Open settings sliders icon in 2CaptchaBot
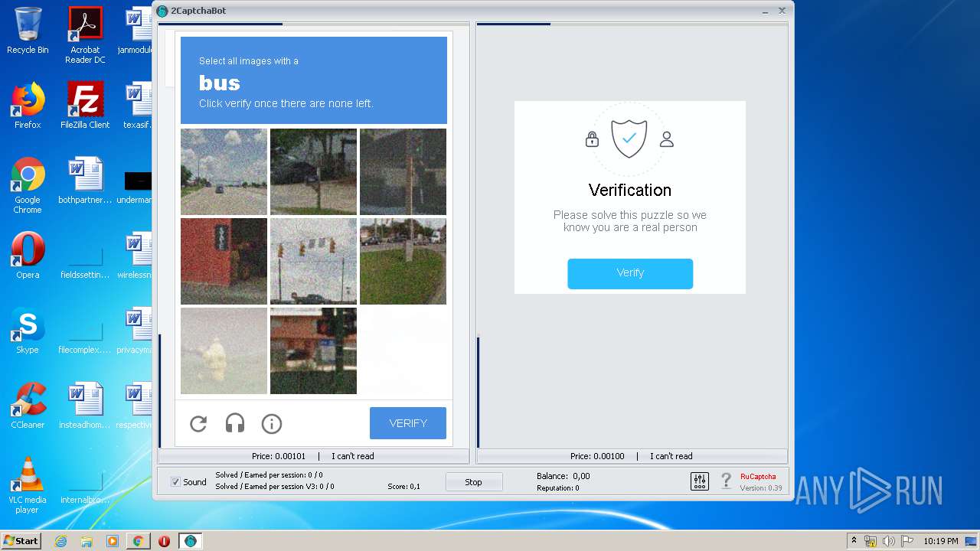Screen dimensions: 980x551 coord(700,481)
